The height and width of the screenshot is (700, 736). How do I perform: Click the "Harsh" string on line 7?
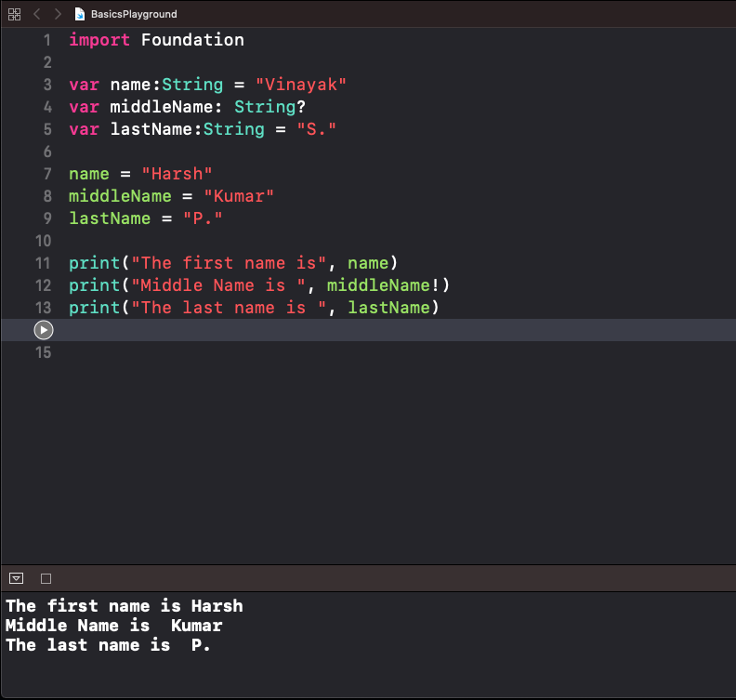pyautogui.click(x=177, y=174)
